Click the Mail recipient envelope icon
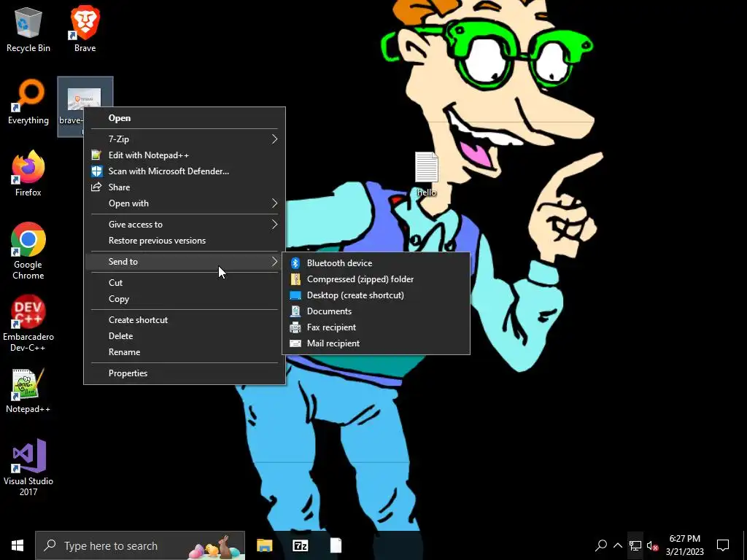The width and height of the screenshot is (747, 560). pos(295,343)
